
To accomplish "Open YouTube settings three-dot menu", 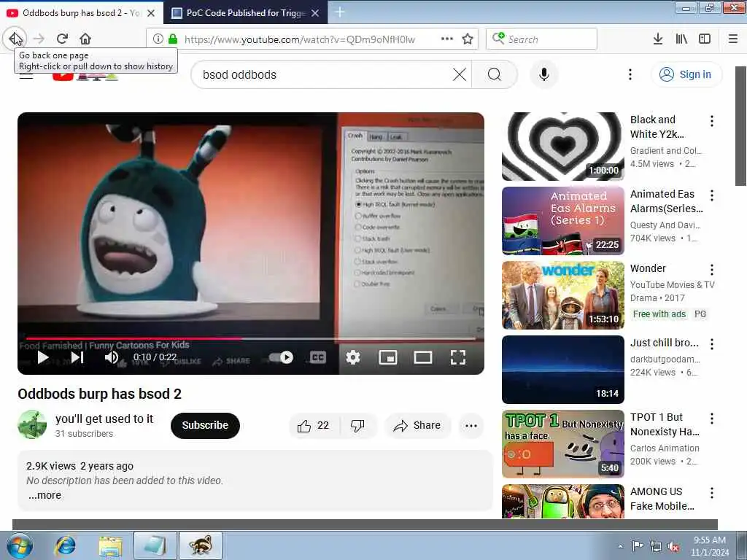I will [x=630, y=74].
